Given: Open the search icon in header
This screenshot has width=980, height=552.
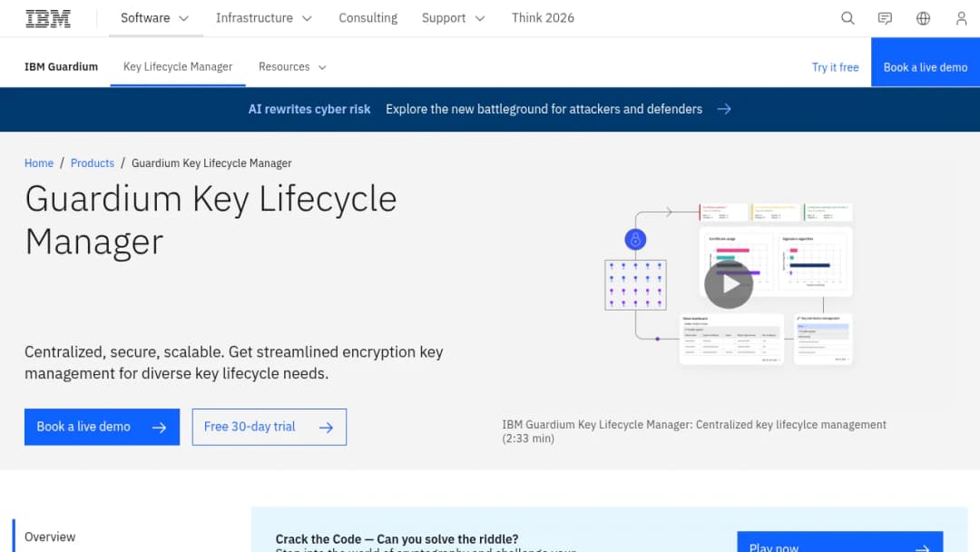Looking at the screenshot, I should (x=848, y=18).
